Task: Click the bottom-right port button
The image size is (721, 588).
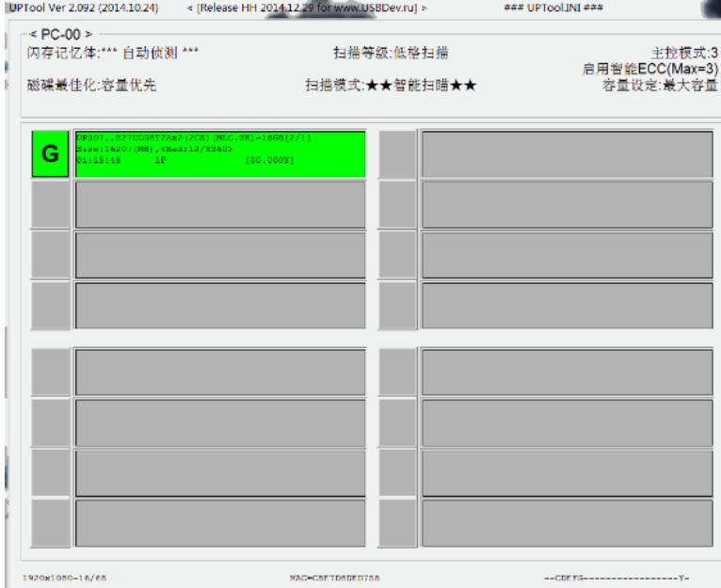Action: coord(397,523)
